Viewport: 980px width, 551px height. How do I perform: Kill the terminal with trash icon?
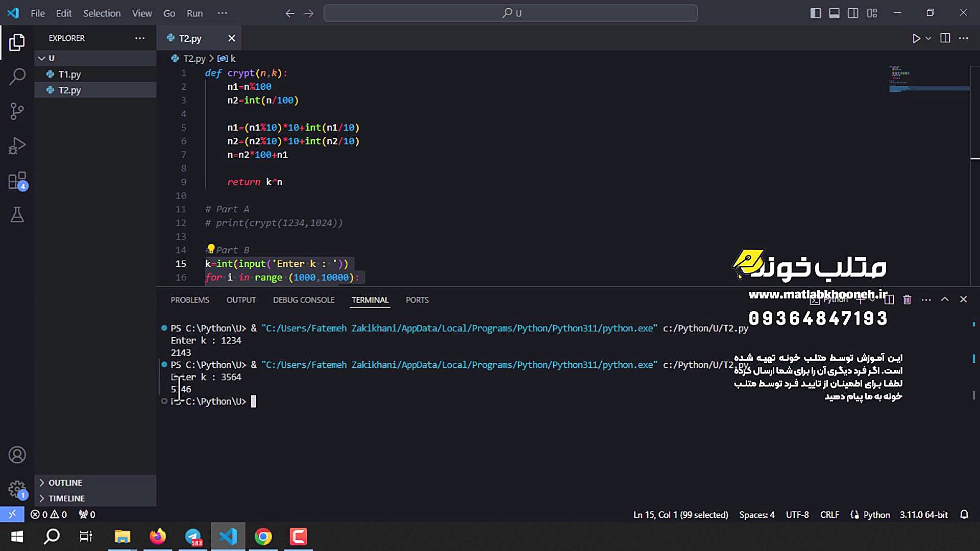click(x=907, y=299)
